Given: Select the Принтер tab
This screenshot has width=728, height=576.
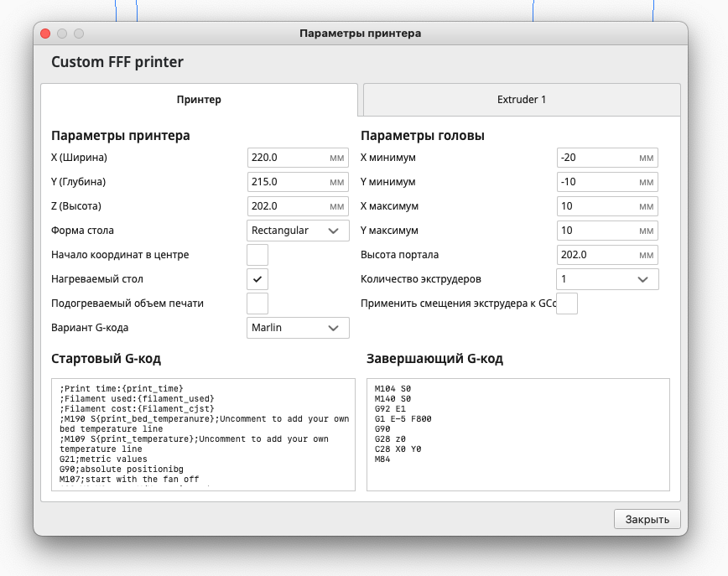Looking at the screenshot, I should click(199, 99).
